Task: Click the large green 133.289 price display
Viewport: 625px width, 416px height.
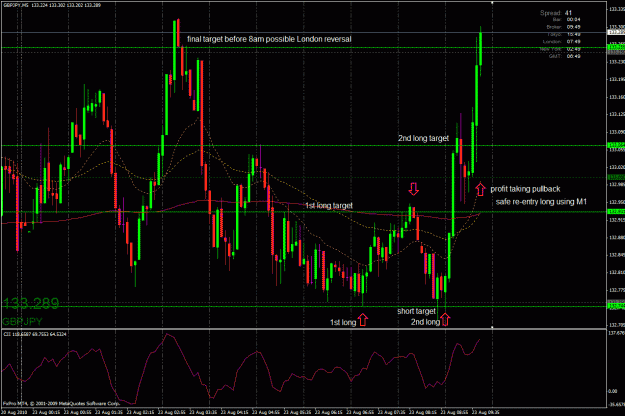Action: click(x=31, y=304)
